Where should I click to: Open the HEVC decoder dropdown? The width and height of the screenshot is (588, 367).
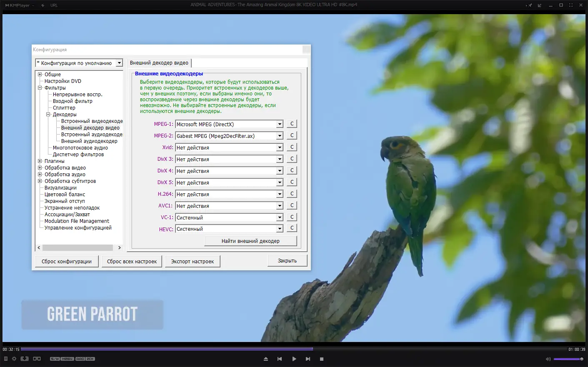280,229
